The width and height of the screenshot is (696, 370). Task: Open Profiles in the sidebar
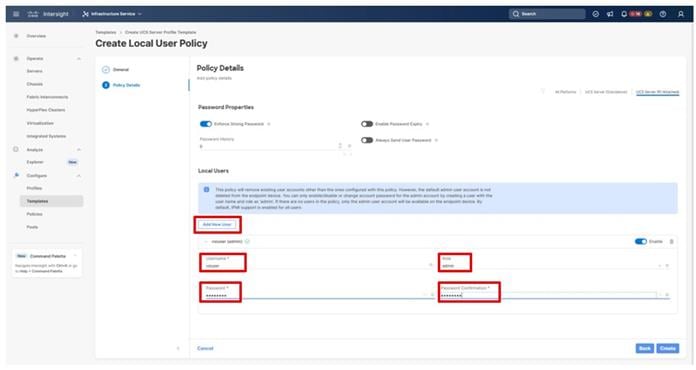(34, 188)
